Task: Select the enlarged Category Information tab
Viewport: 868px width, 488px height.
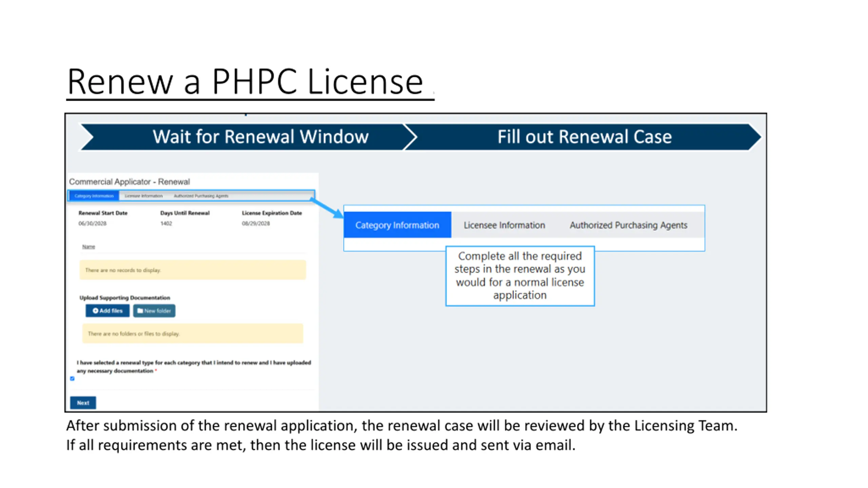Action: [x=397, y=225]
